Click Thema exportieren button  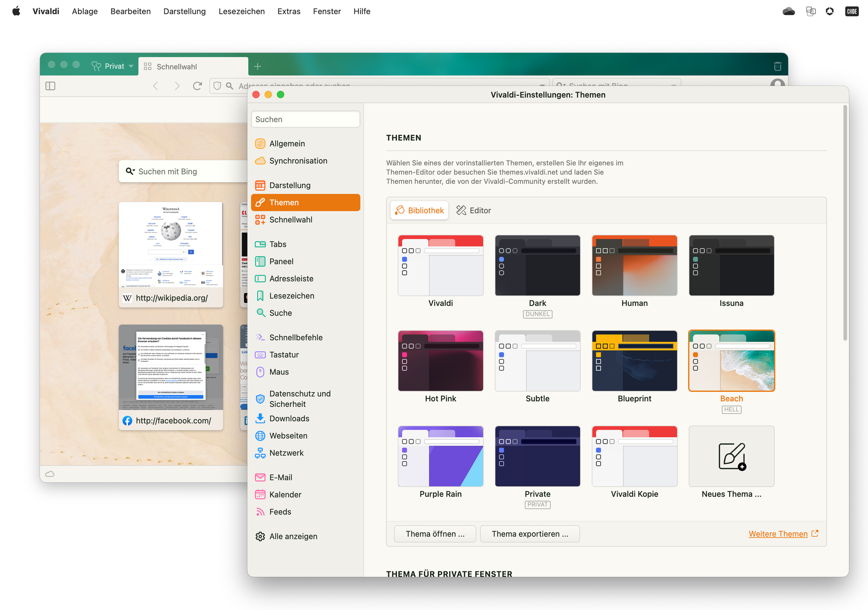530,534
